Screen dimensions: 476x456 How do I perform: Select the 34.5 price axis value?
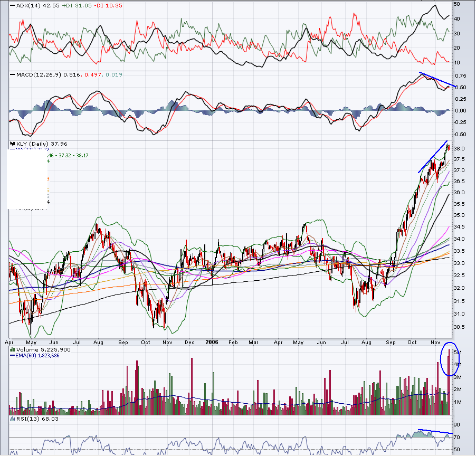coord(459,227)
